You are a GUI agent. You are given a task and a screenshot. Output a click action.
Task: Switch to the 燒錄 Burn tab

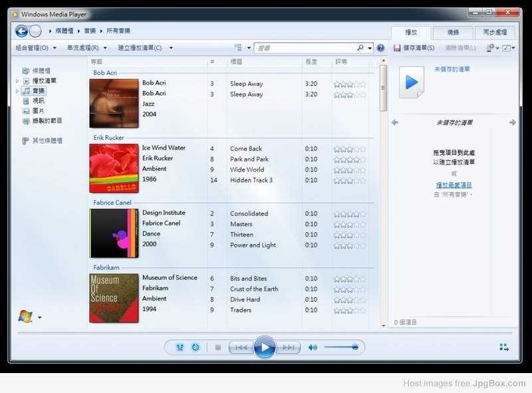(x=453, y=33)
